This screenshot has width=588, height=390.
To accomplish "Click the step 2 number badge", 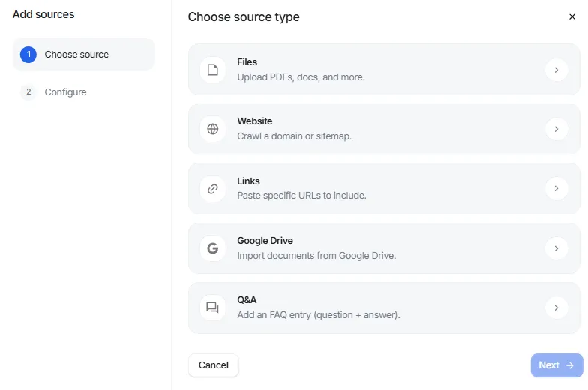I will click(28, 92).
